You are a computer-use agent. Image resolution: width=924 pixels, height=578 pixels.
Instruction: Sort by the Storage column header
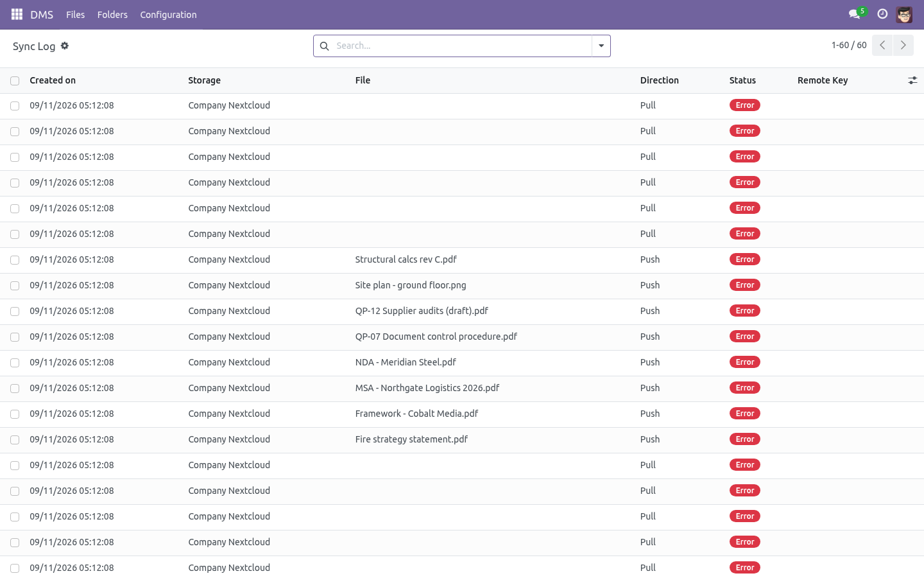pyautogui.click(x=204, y=80)
